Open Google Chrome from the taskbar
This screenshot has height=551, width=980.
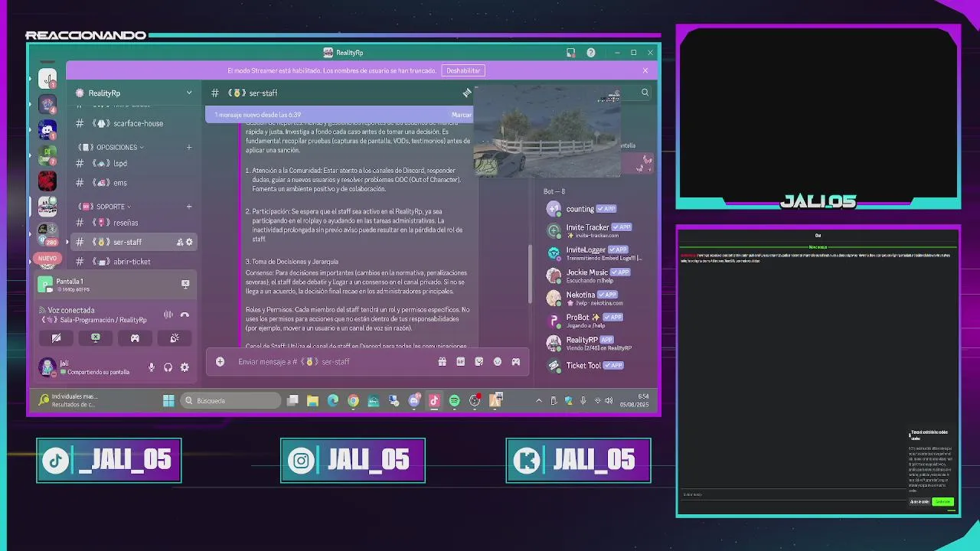coord(353,400)
